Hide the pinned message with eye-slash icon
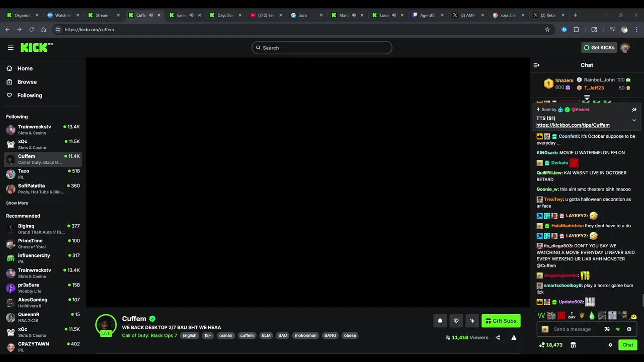The height and width of the screenshot is (362, 644). [x=634, y=109]
